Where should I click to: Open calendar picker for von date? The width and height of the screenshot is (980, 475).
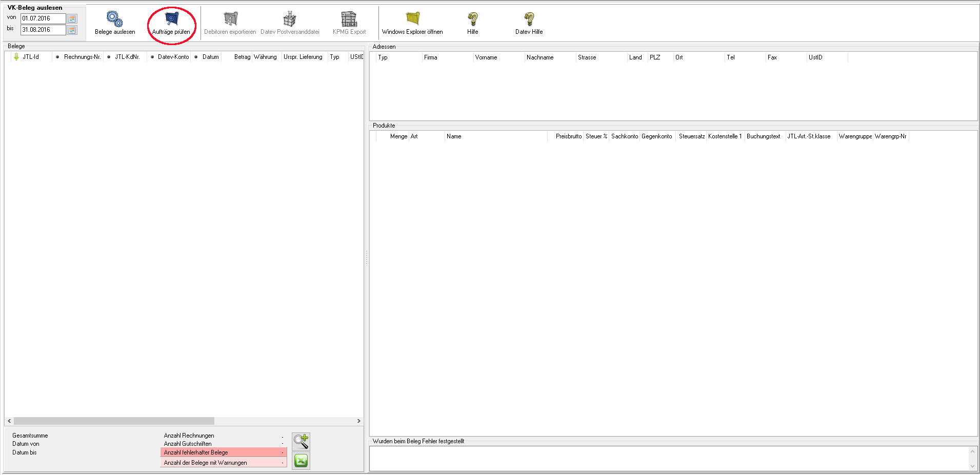tap(72, 19)
